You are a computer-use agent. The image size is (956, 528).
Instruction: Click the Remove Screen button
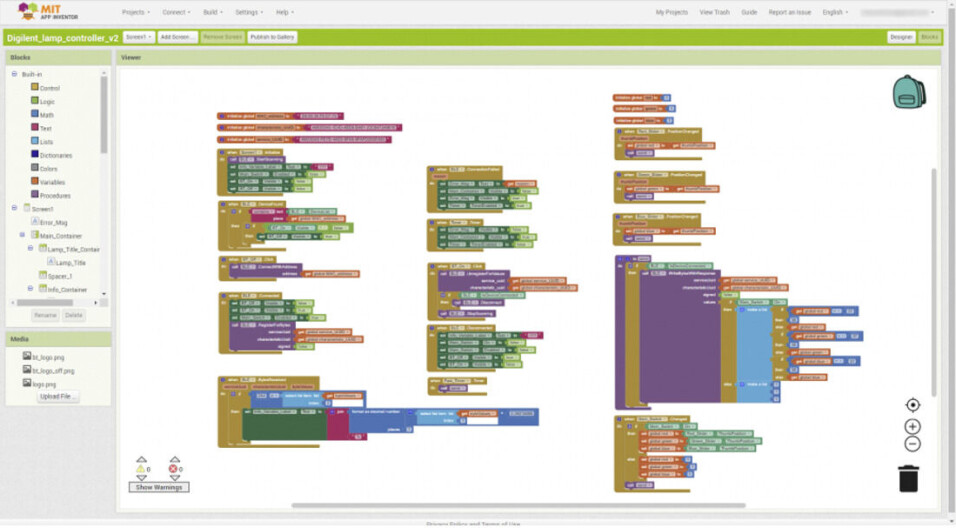223,37
